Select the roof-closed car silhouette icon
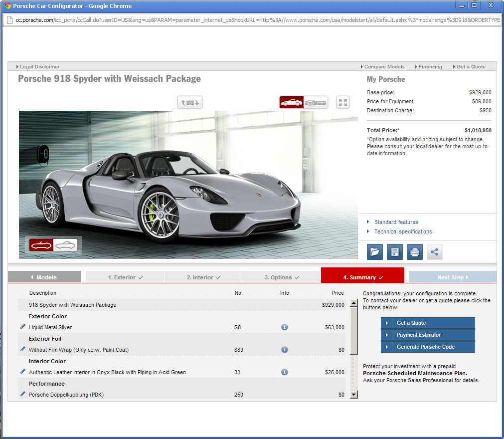The height and width of the screenshot is (439, 504). [65, 245]
